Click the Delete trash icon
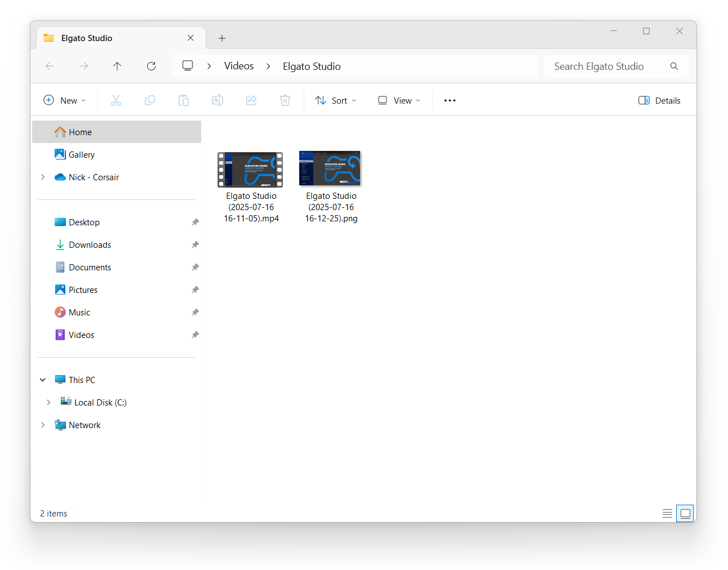This screenshot has width=728, height=570. [x=285, y=100]
